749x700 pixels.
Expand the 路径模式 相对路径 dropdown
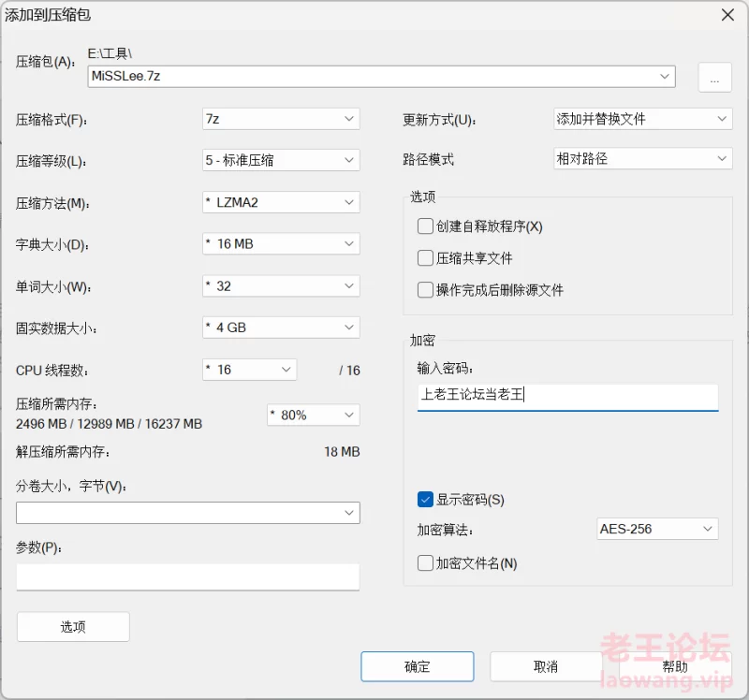tap(642, 158)
